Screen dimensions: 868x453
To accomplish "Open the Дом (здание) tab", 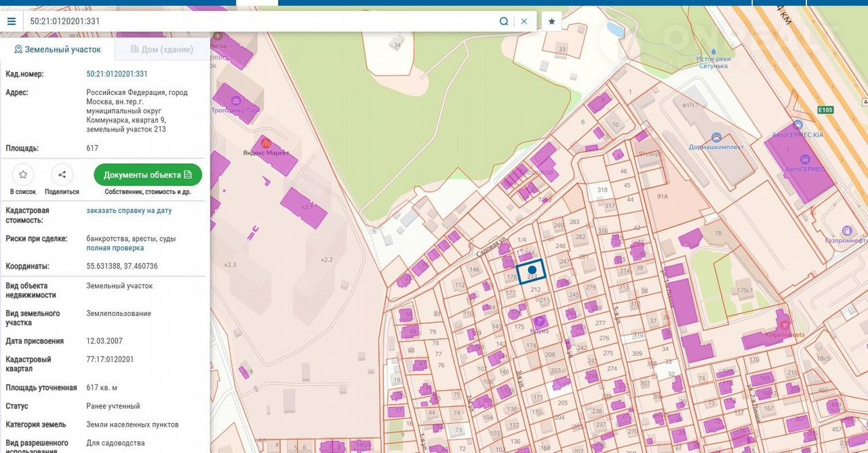I will 162,50.
